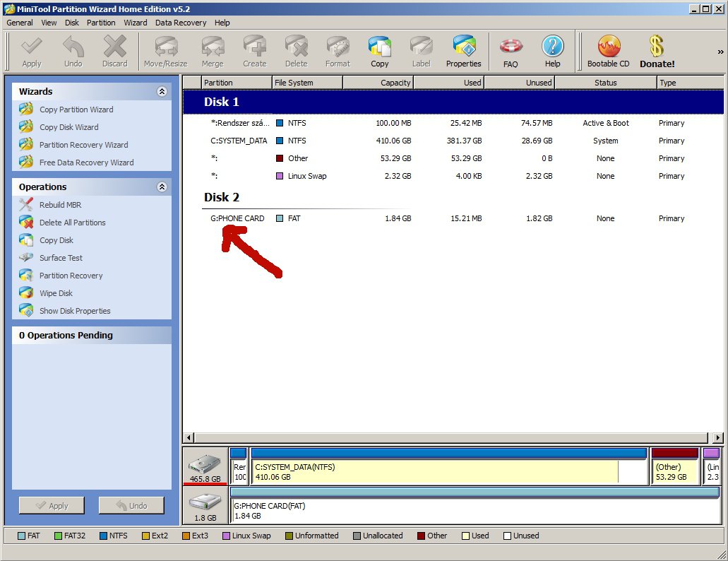The height and width of the screenshot is (561, 728).
Task: Choose Partition Recovery operation
Action: pos(71,276)
